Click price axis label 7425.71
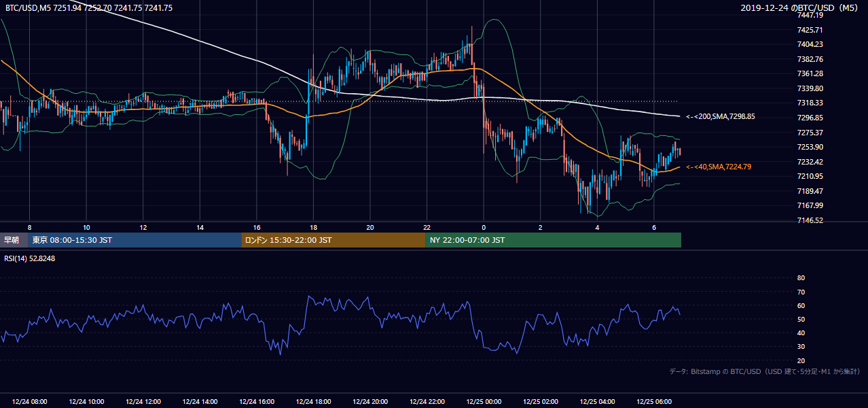Screen dimensions: 868x408 tap(810, 30)
